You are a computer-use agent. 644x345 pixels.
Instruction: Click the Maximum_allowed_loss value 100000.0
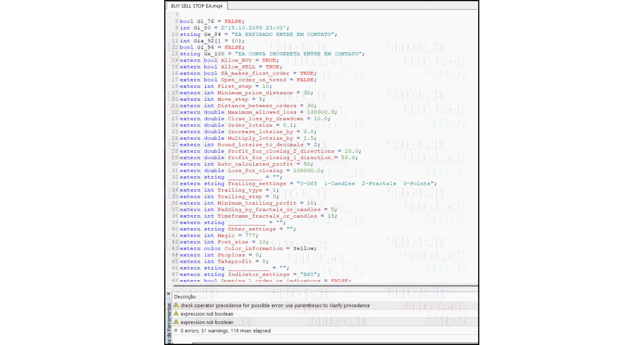pyautogui.click(x=321, y=112)
